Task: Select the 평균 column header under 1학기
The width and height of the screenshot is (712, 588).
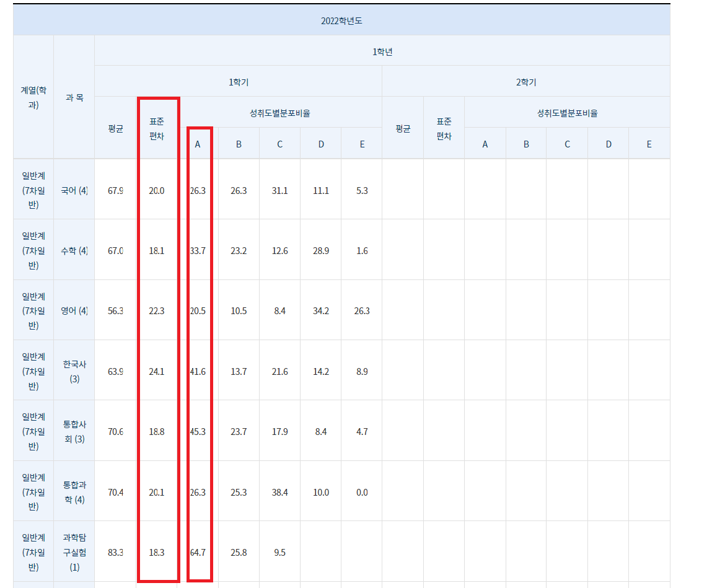Action: 115,128
